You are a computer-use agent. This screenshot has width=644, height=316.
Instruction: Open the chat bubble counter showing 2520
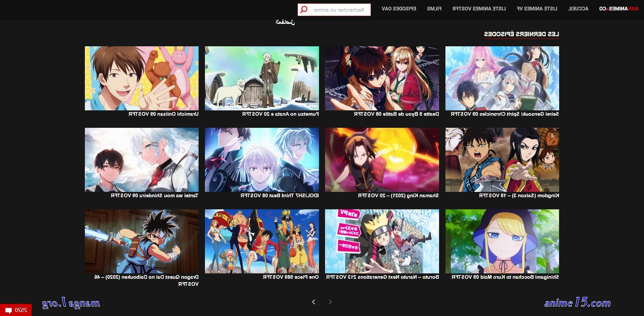(16, 310)
